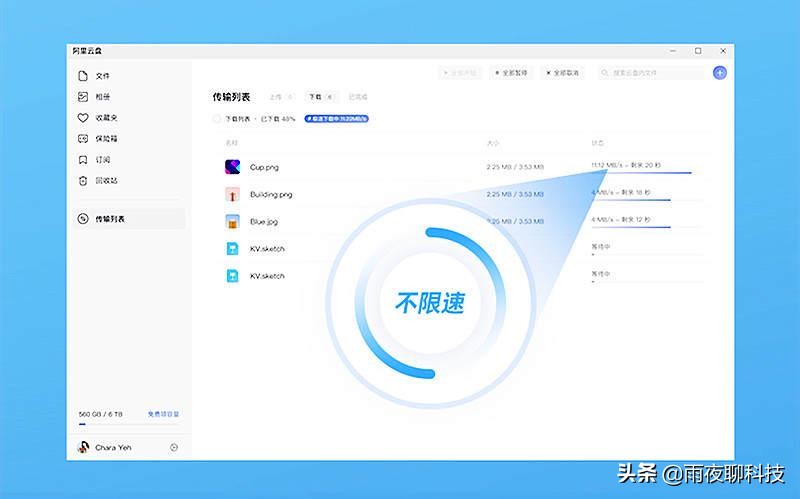Sort by the 名称 column header
Viewport: 800px width, 499px height.
(x=232, y=143)
